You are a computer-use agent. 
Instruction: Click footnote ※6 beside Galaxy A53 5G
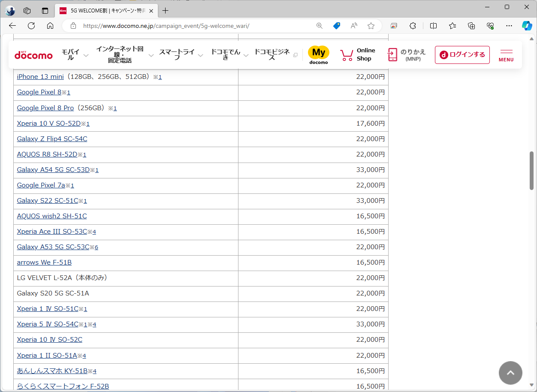[94, 247]
